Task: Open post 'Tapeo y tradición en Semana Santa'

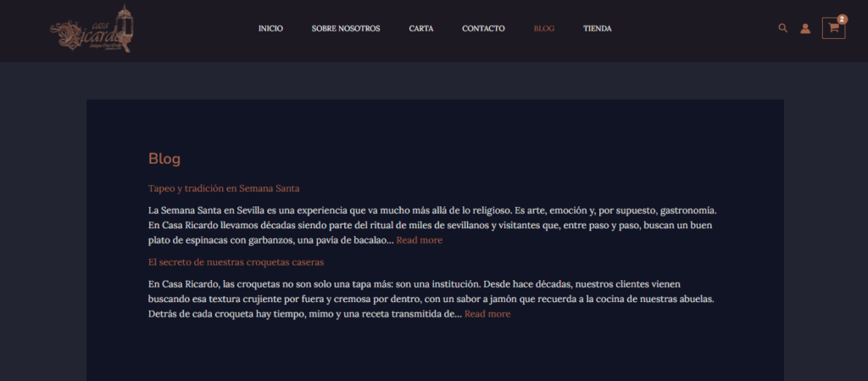Action: click(224, 188)
